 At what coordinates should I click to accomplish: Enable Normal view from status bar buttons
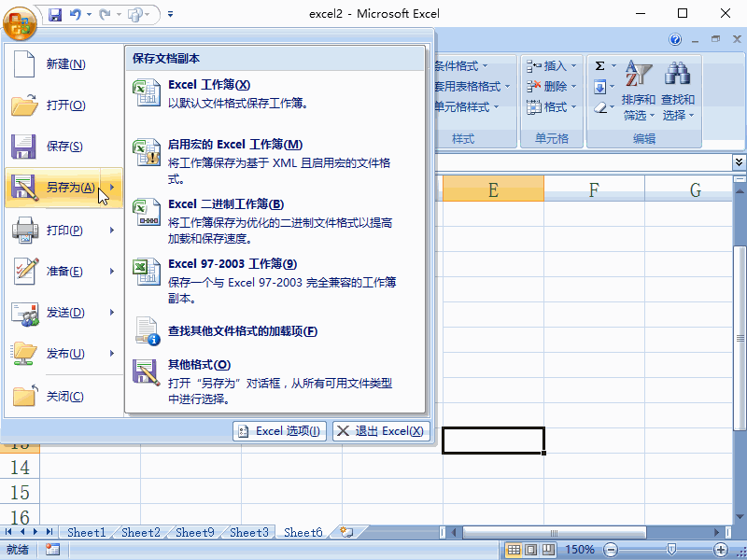(513, 549)
